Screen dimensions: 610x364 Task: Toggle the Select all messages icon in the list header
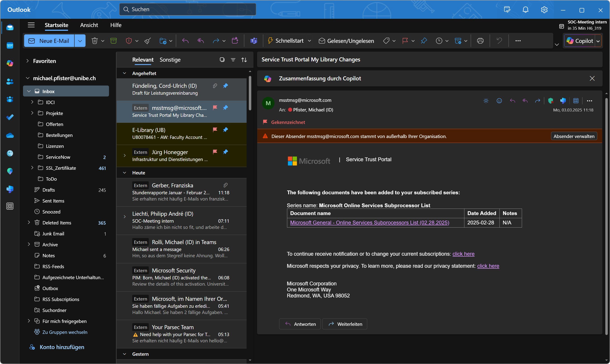222,60
